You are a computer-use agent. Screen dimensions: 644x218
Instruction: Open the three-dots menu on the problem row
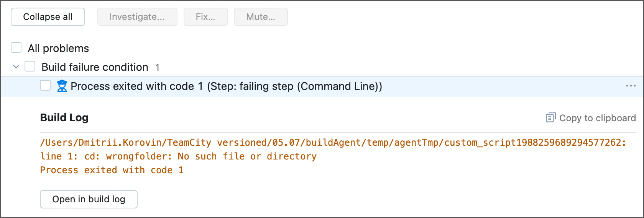[x=631, y=86]
